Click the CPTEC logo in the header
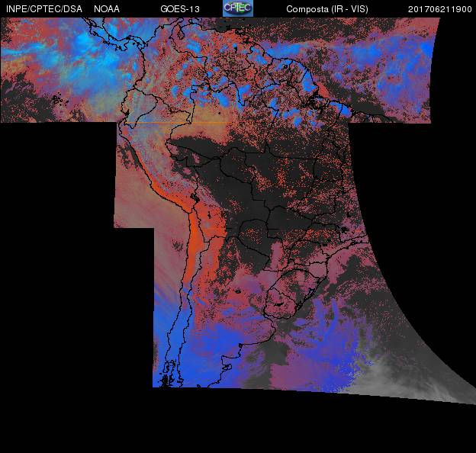 click(x=238, y=8)
